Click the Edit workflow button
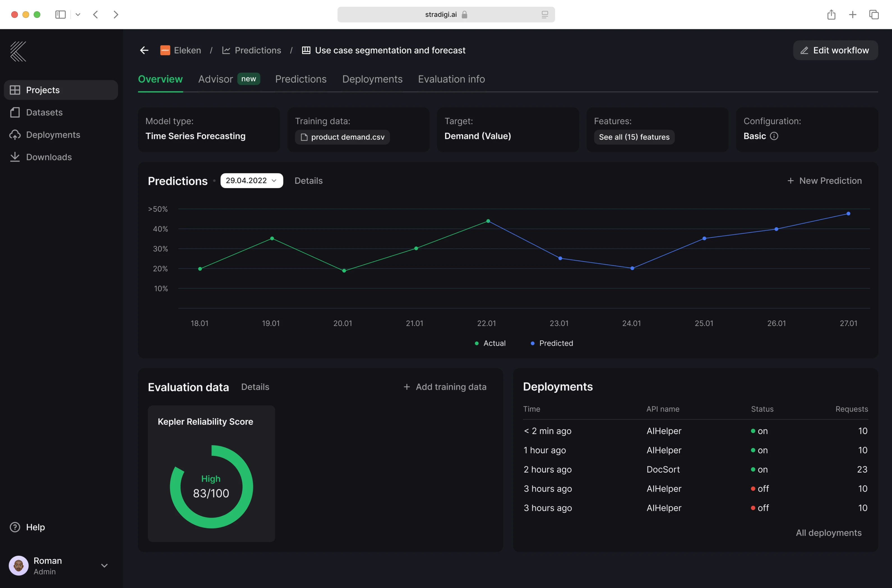The image size is (892, 588). point(835,50)
